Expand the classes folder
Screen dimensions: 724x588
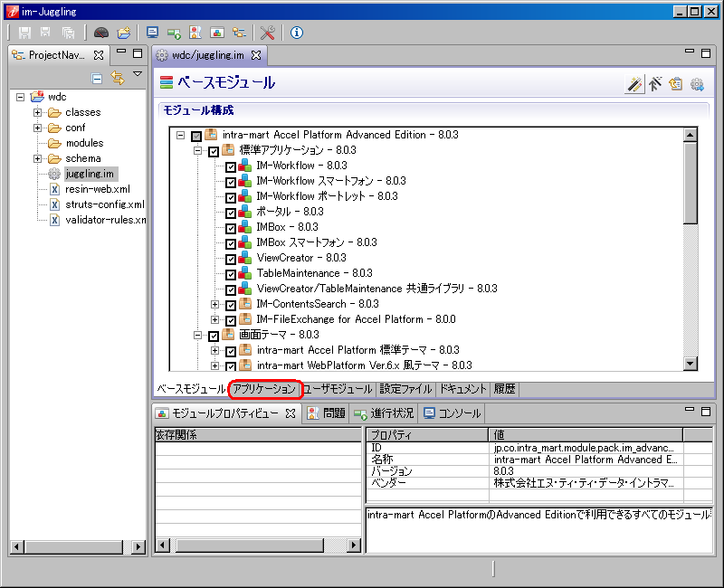pos(37,112)
